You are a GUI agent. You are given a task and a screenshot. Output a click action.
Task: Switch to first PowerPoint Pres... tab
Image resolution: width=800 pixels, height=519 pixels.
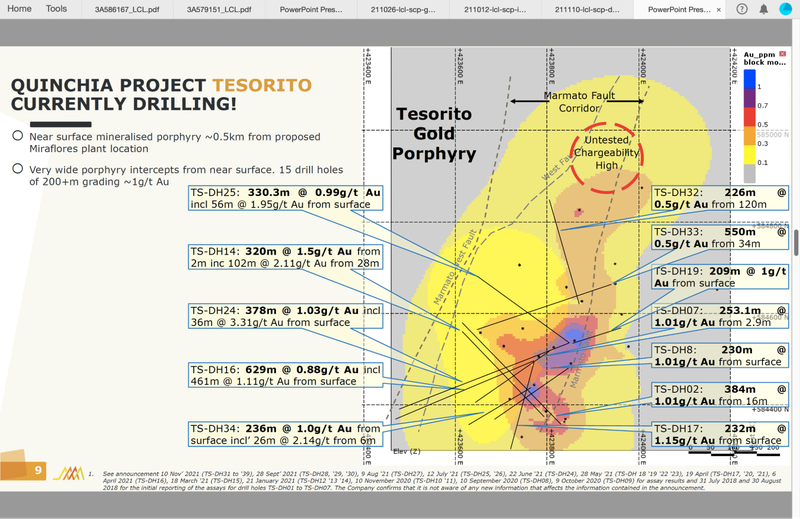[311, 9]
